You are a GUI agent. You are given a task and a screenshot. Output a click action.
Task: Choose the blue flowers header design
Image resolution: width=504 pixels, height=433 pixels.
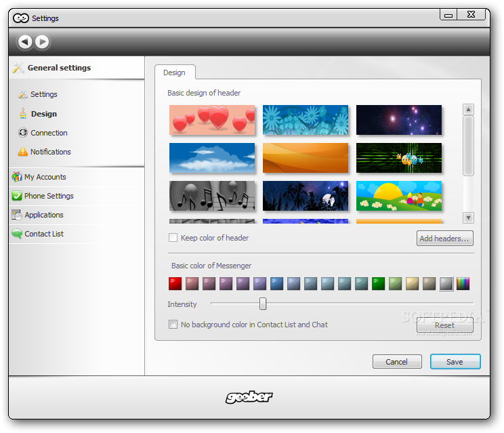(306, 120)
